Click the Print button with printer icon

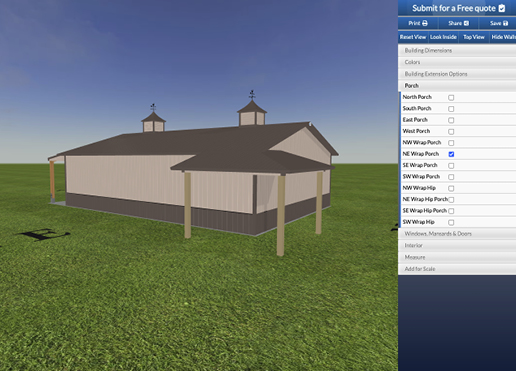418,23
